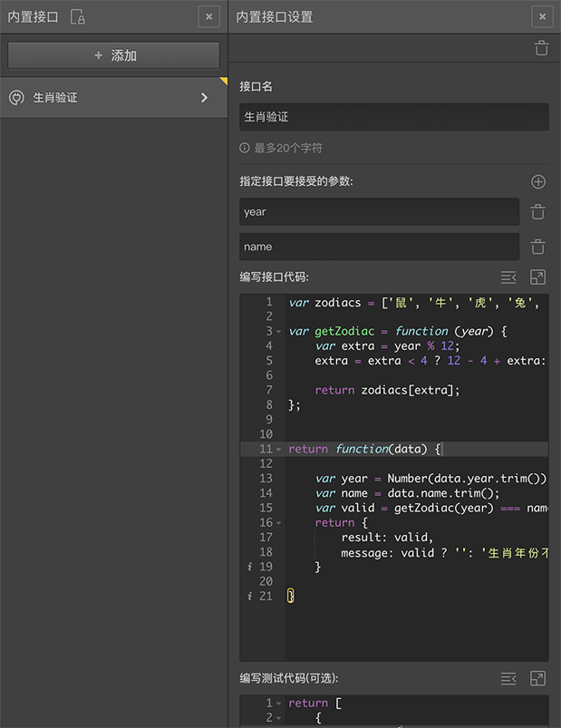The image size is (561, 728).
Task: Click the 指定接口要接受的参数 label
Action: click(296, 181)
